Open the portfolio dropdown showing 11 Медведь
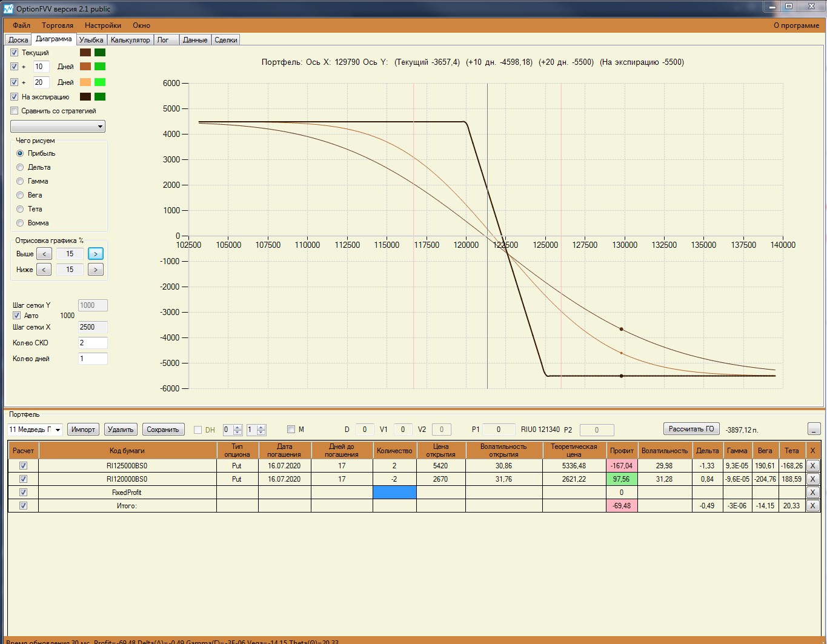827x644 pixels. coord(35,430)
